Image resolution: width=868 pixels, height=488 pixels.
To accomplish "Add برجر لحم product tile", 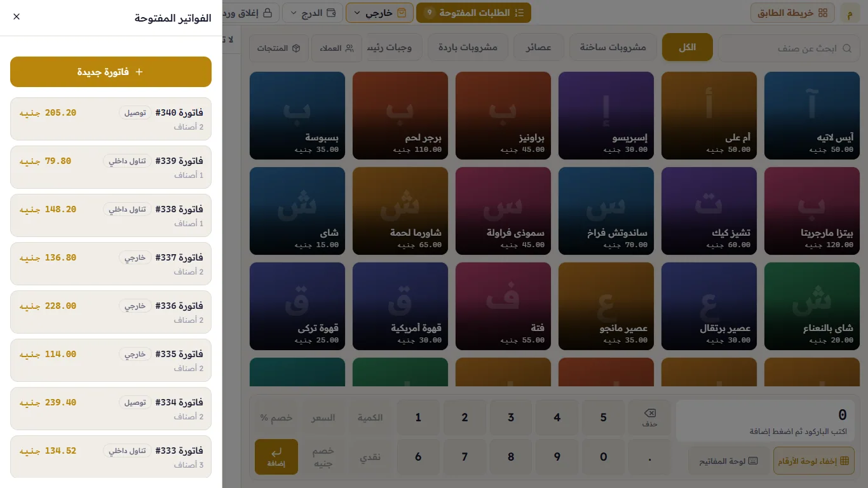I will coord(400,116).
